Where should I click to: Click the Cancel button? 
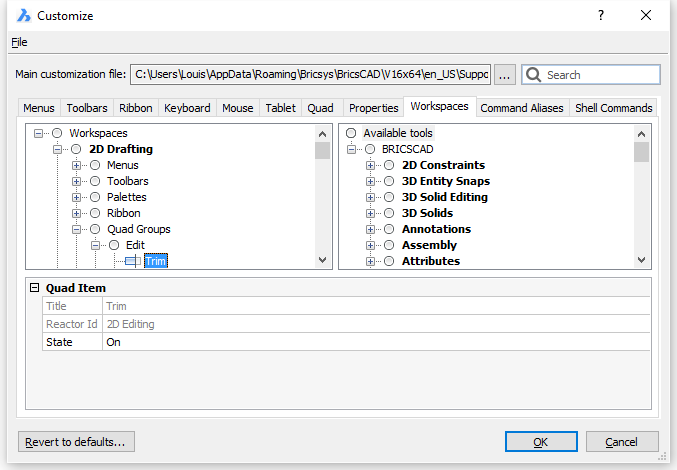(622, 442)
